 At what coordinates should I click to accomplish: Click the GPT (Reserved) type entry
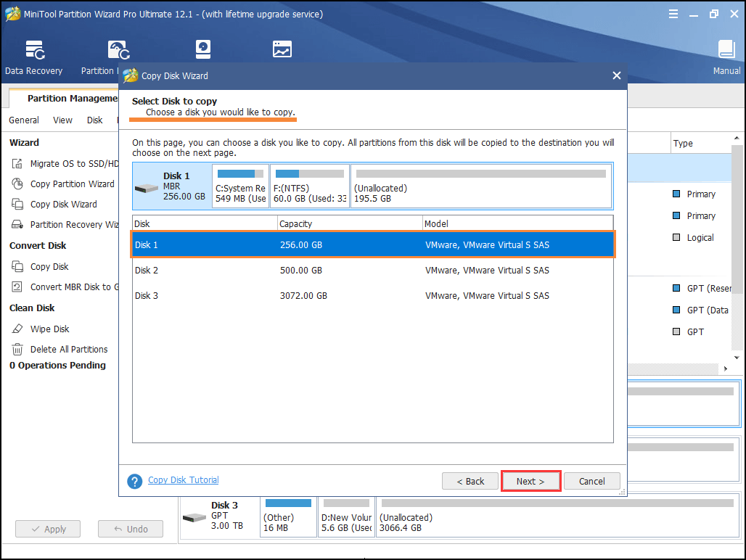pyautogui.click(x=702, y=289)
